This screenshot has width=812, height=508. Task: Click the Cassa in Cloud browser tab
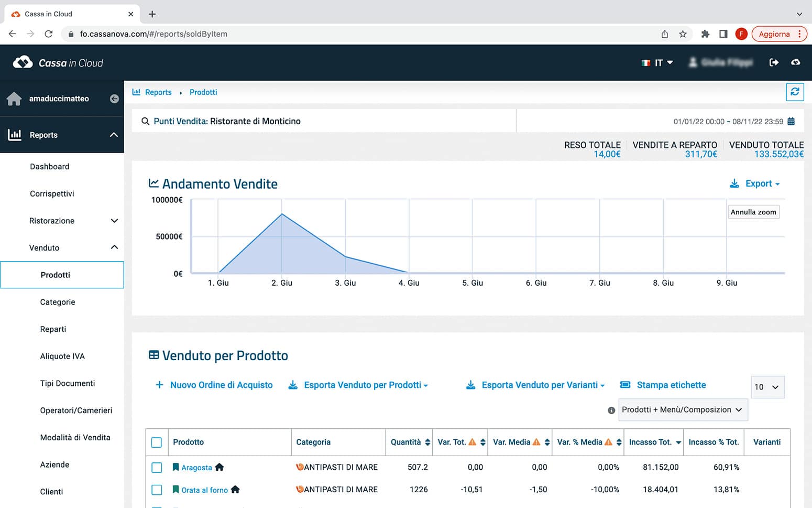click(72, 14)
